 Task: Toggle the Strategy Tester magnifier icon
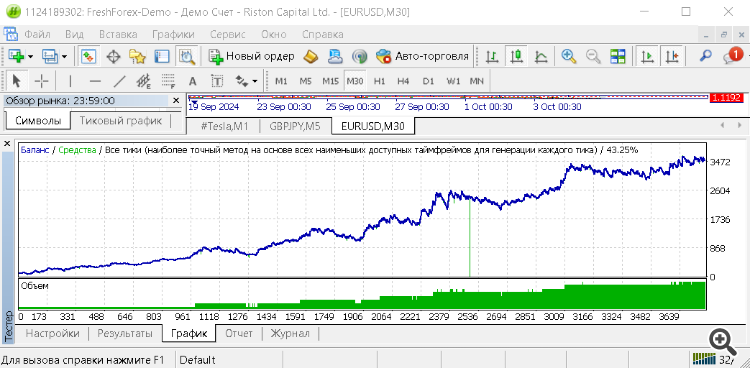pyautogui.click(x=187, y=56)
